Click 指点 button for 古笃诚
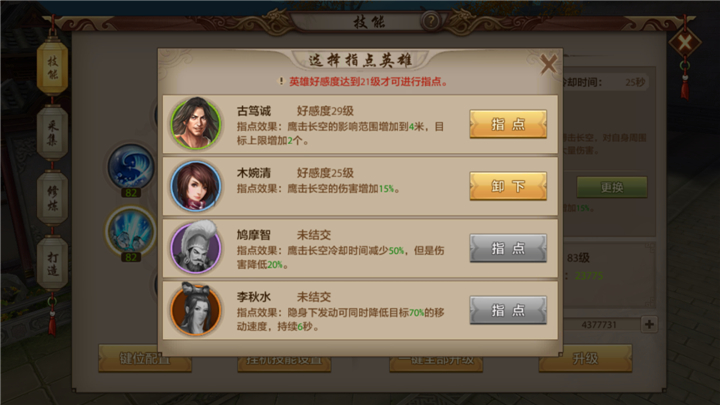 coord(508,124)
